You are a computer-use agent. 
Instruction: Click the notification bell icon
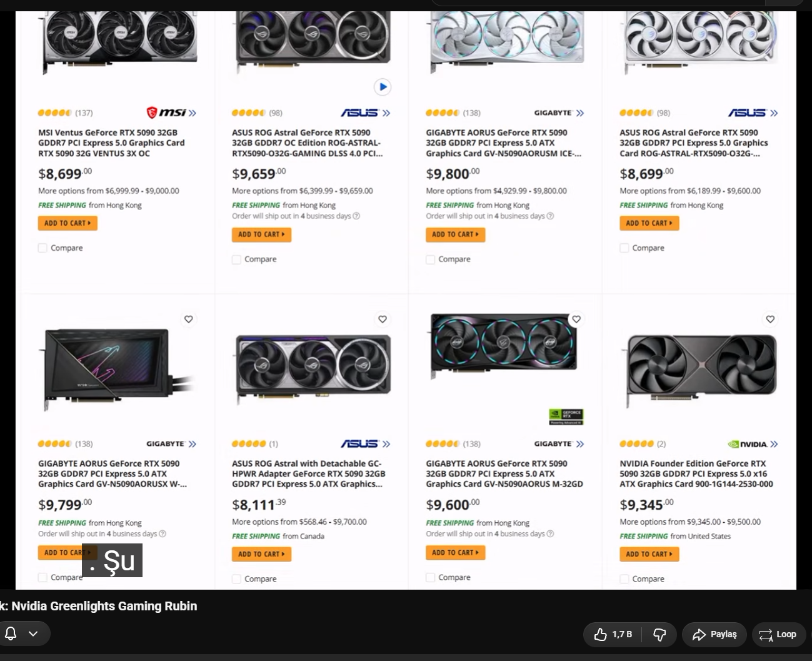tap(11, 633)
